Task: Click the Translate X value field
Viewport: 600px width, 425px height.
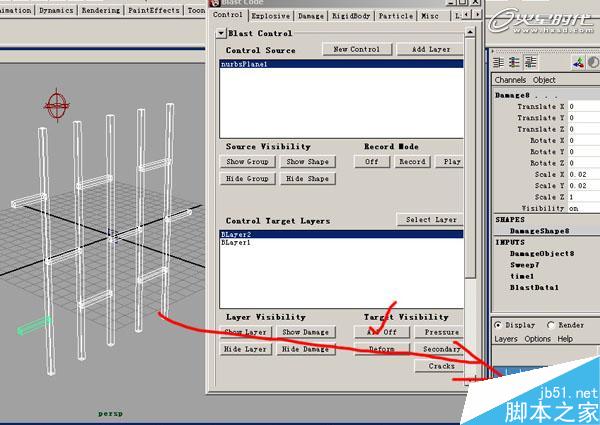Action: [584, 107]
